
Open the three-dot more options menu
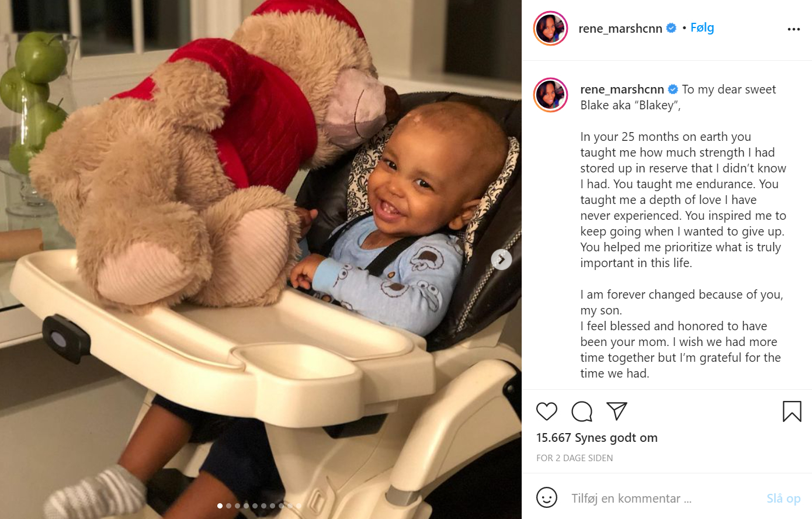click(793, 29)
